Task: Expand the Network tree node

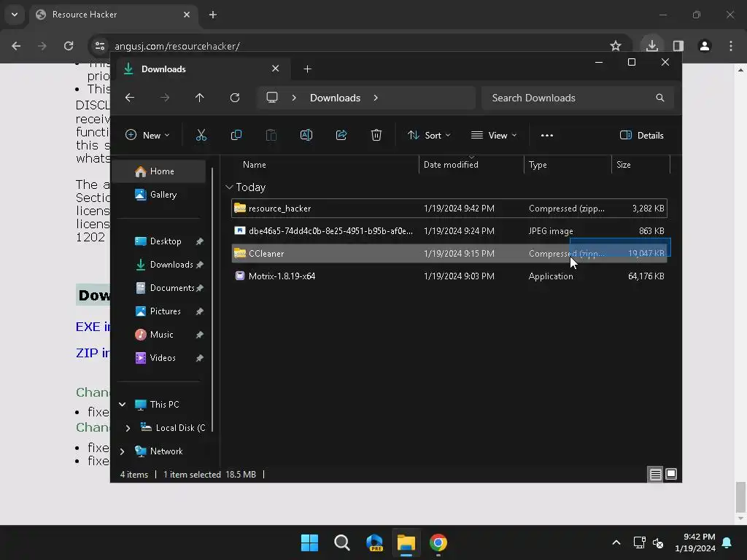Action: pyautogui.click(x=123, y=451)
